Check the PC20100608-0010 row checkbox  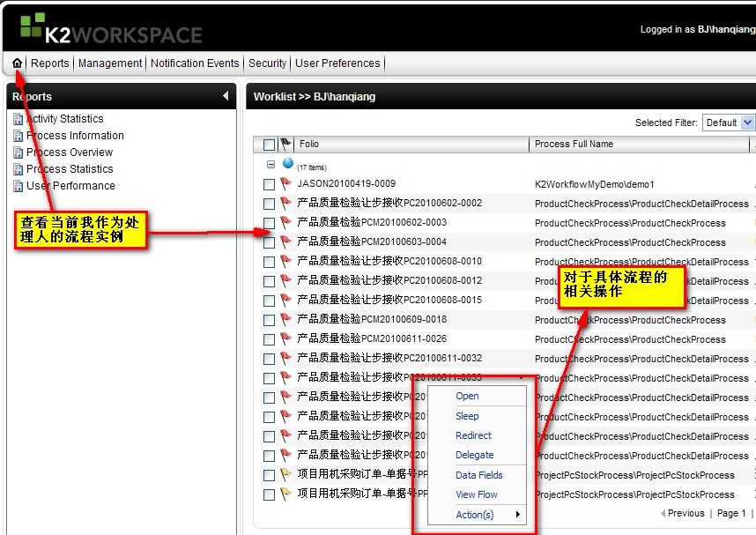[269, 262]
